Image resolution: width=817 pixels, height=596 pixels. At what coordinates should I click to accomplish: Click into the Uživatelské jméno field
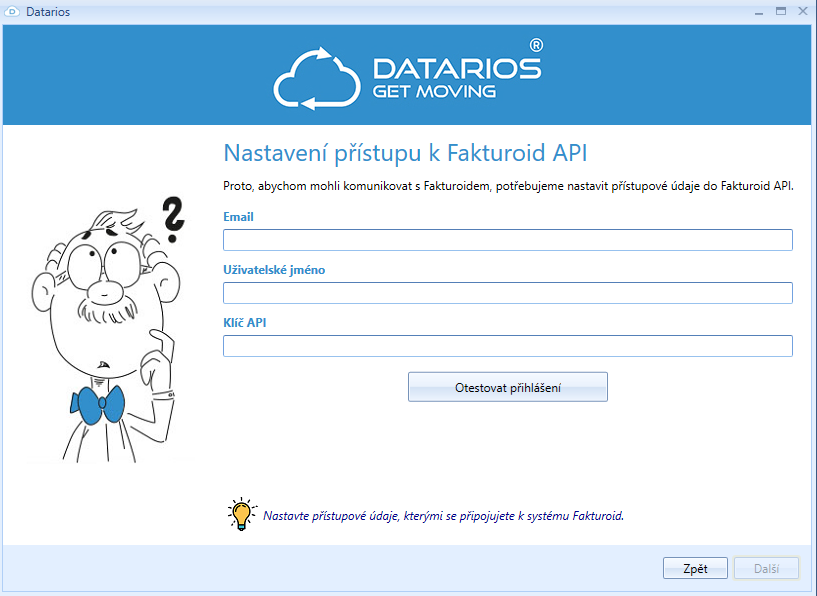pos(507,293)
